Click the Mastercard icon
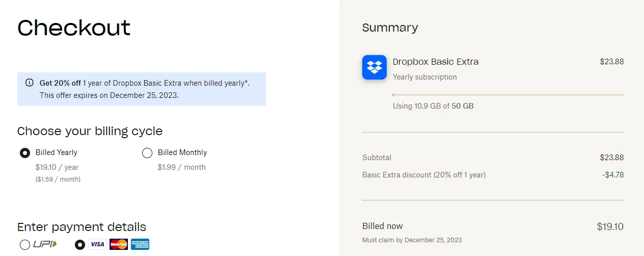This screenshot has height=256, width=644. tap(118, 244)
